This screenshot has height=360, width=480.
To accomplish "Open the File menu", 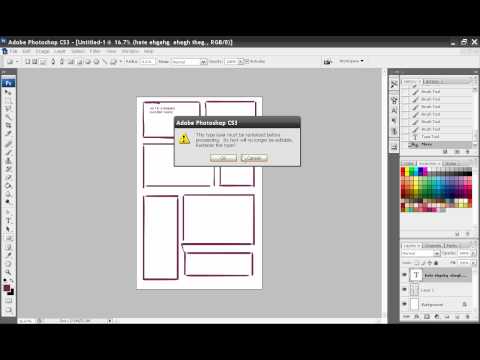I will click(13, 51).
